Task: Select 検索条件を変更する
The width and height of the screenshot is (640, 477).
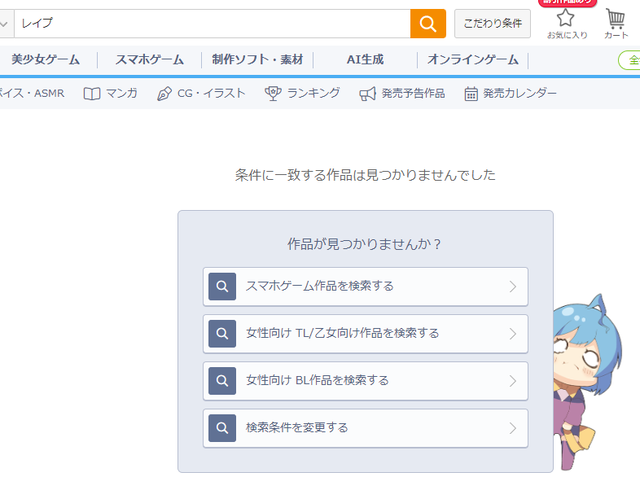Action: click(x=366, y=428)
